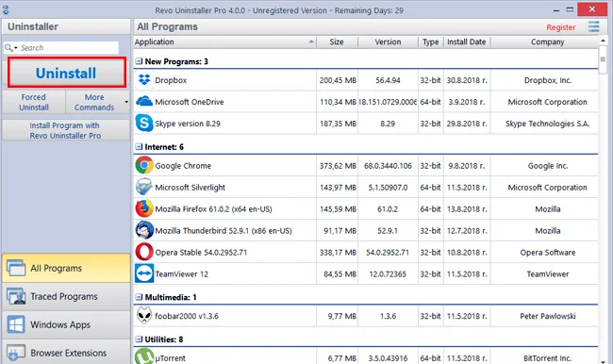The height and width of the screenshot is (364, 613).
Task: Open the search options dropdown arrow
Action: (x=16, y=48)
